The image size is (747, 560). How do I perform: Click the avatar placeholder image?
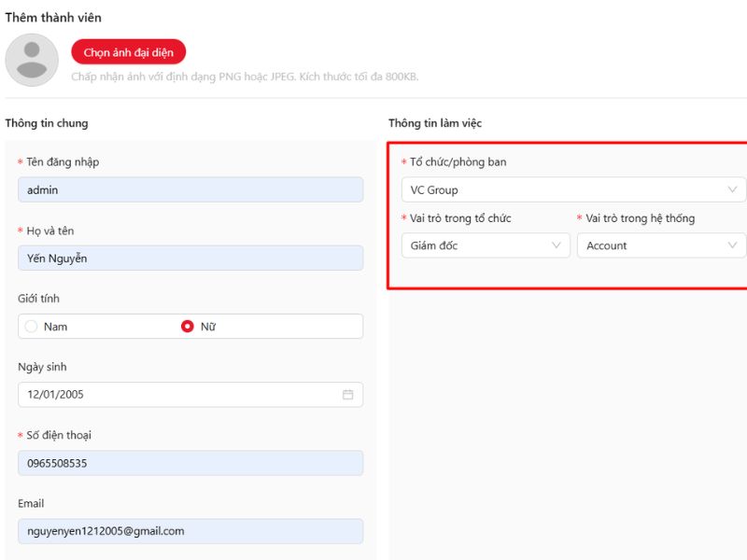pos(33,60)
